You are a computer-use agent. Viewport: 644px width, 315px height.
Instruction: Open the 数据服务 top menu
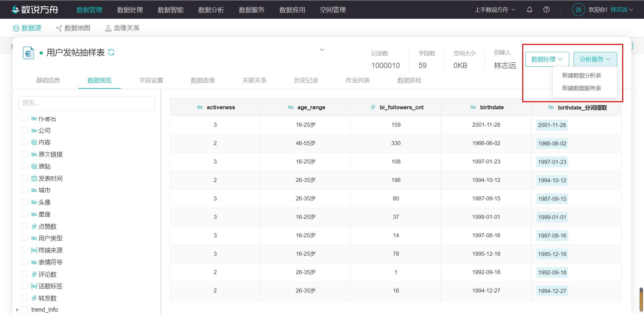pos(252,10)
